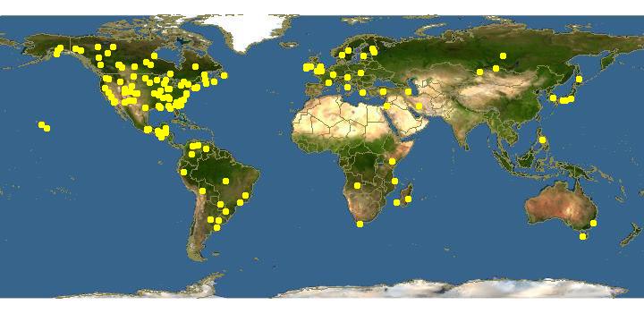Select the yellow marker on Tasmania
This screenshot has height=322, width=644.
point(582,236)
